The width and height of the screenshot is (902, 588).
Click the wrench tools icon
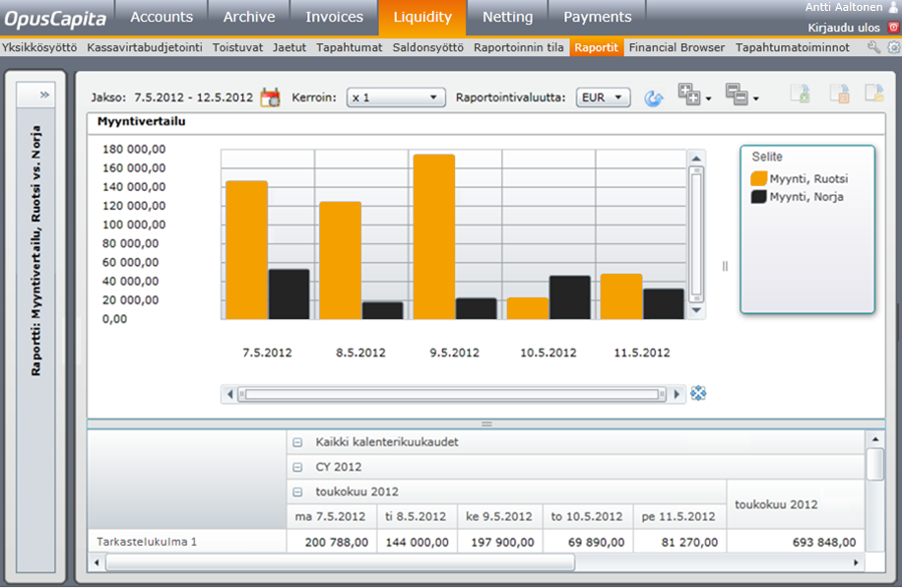[873, 47]
